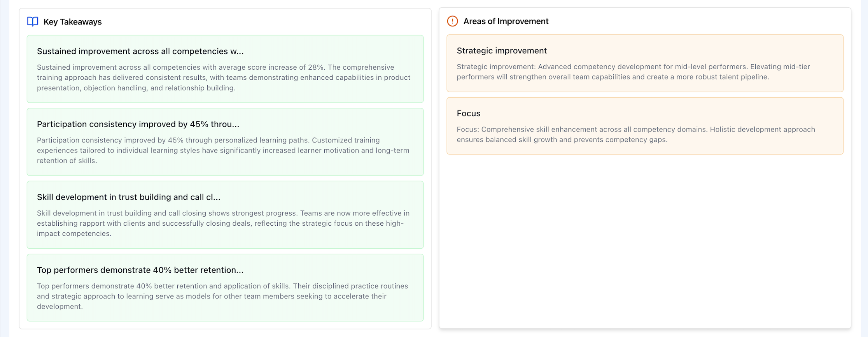The image size is (868, 337).
Task: Open the 'Top performers demonstrate 40% better retention' title
Action: [140, 270]
